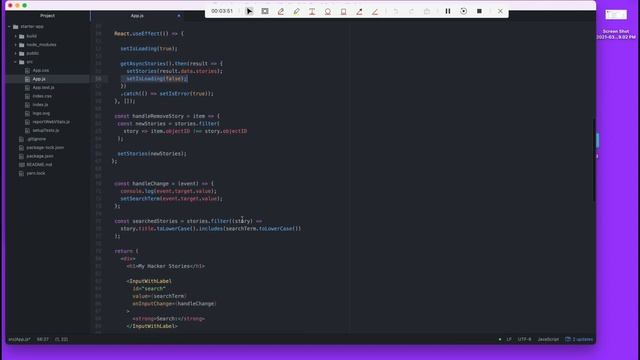Click the setStories(newStories) line
This screenshot has width=640, height=360.
[x=152, y=154]
